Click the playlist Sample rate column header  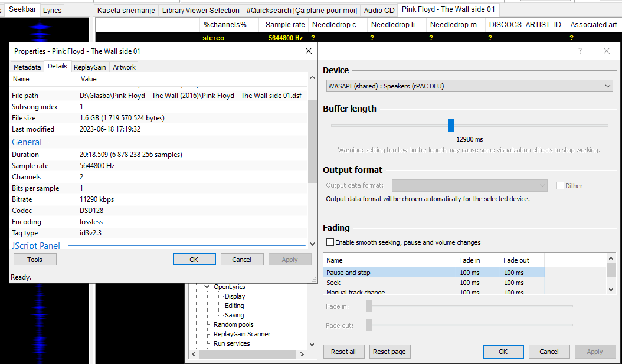(x=285, y=25)
